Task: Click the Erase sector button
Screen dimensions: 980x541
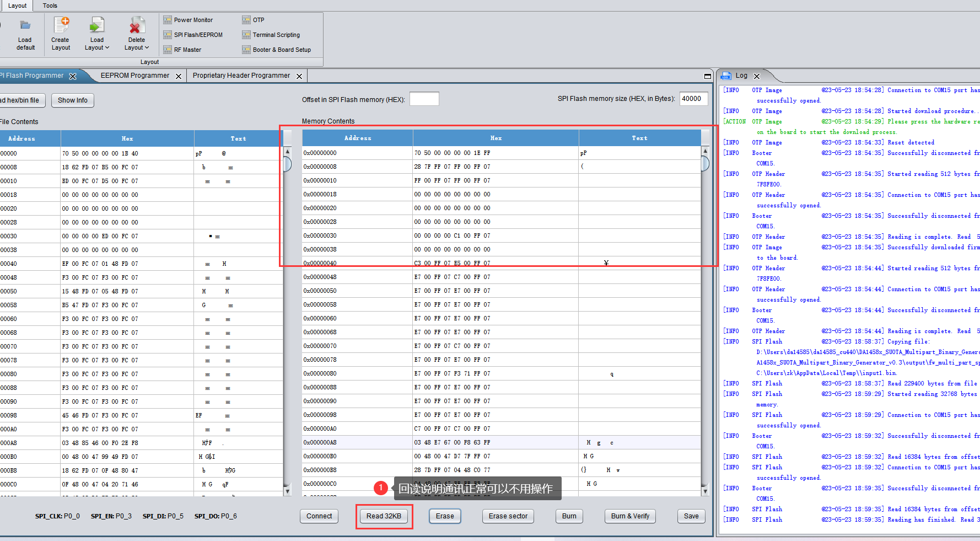Action: point(508,516)
